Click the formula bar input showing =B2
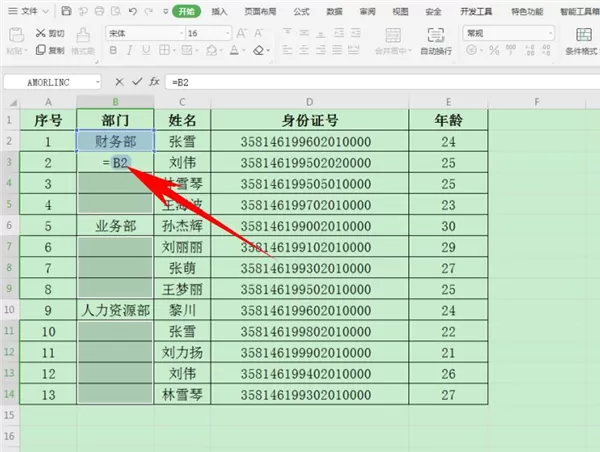Image resolution: width=600 pixels, height=452 pixels. tap(383, 82)
